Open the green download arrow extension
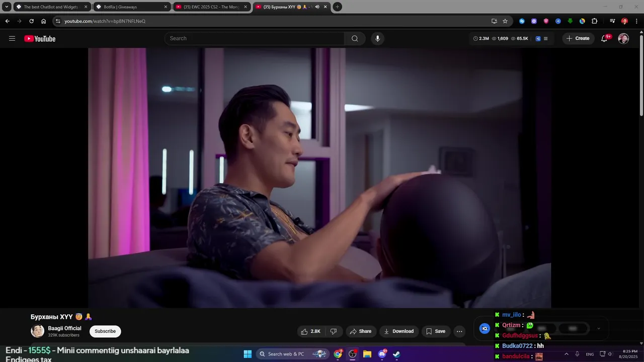Screen dimensions: 644x362 click(x=570, y=21)
